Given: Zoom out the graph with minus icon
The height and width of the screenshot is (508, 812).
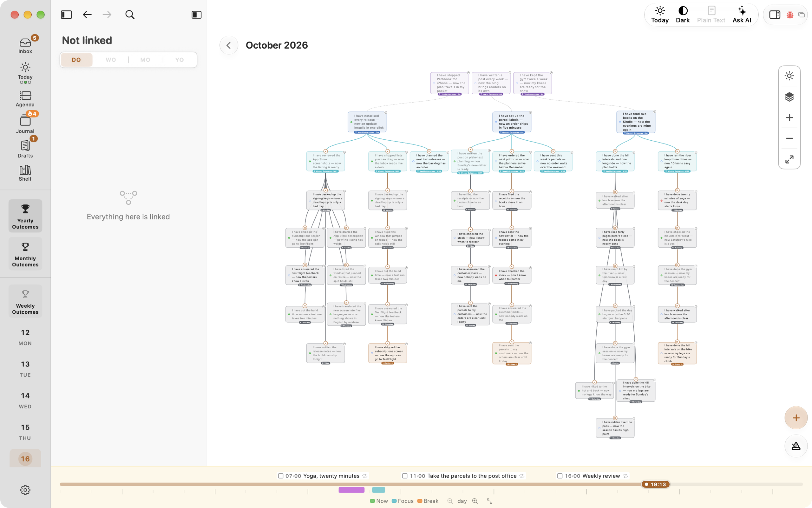Looking at the screenshot, I should point(789,138).
